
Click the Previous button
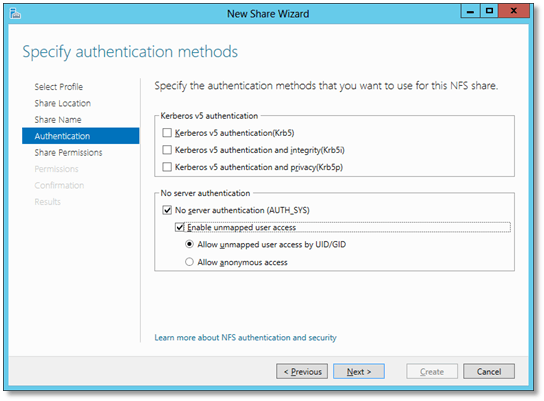coord(302,372)
